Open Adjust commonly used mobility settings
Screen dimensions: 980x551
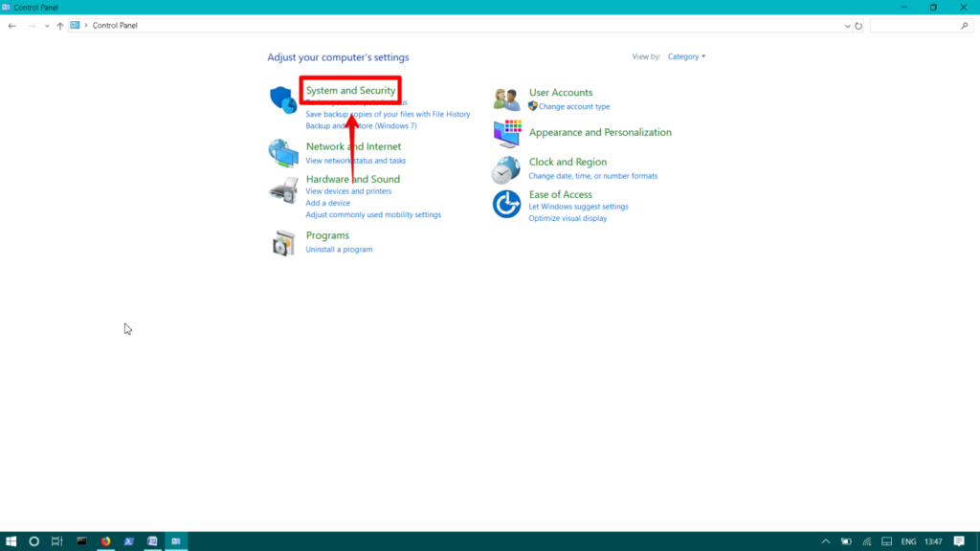pyautogui.click(x=373, y=215)
